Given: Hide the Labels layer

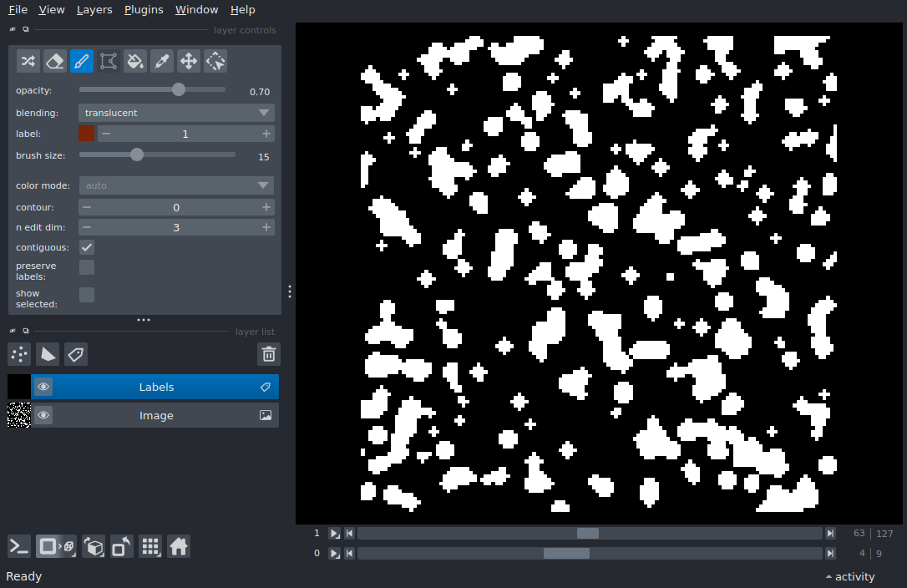Looking at the screenshot, I should [43, 388].
